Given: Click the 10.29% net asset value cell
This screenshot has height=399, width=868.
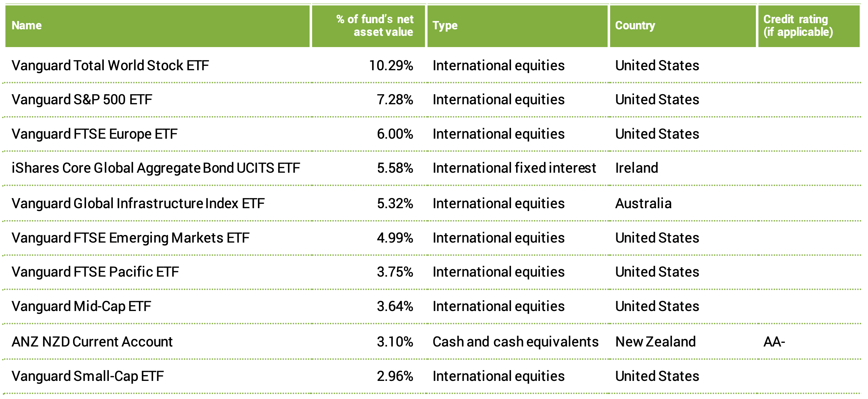Looking at the screenshot, I should [x=391, y=66].
